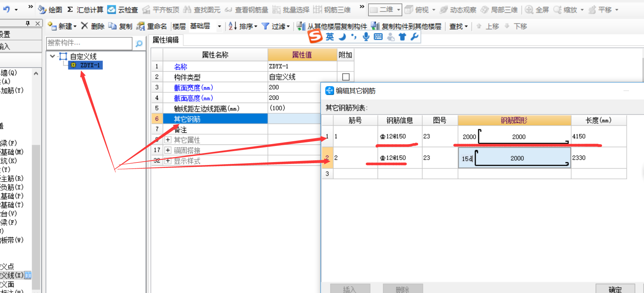The image size is (644, 293).
Task: Open 云检查 cloud check
Action: [x=122, y=10]
